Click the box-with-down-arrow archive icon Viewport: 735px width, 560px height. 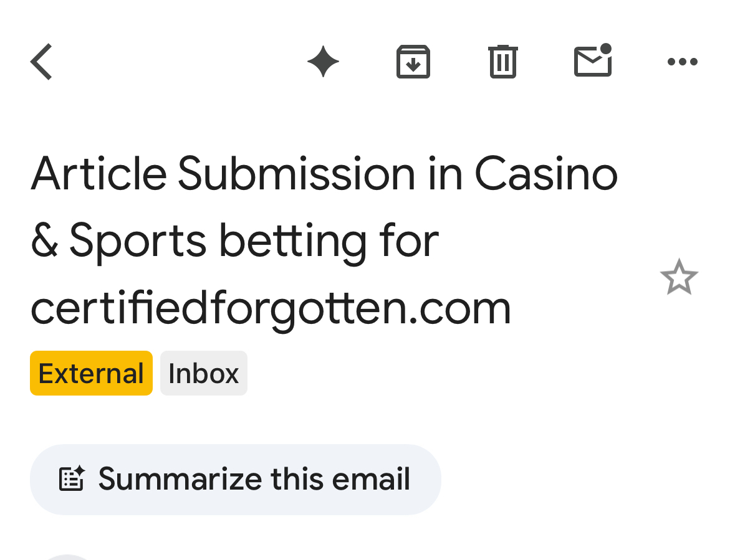click(413, 62)
